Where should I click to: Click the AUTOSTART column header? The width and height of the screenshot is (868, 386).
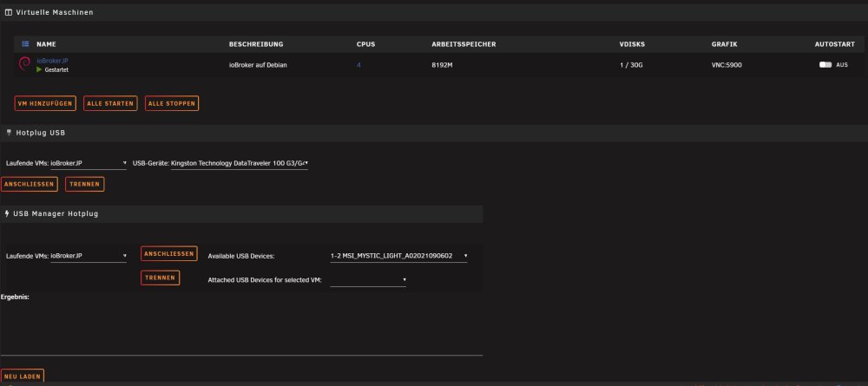point(835,44)
